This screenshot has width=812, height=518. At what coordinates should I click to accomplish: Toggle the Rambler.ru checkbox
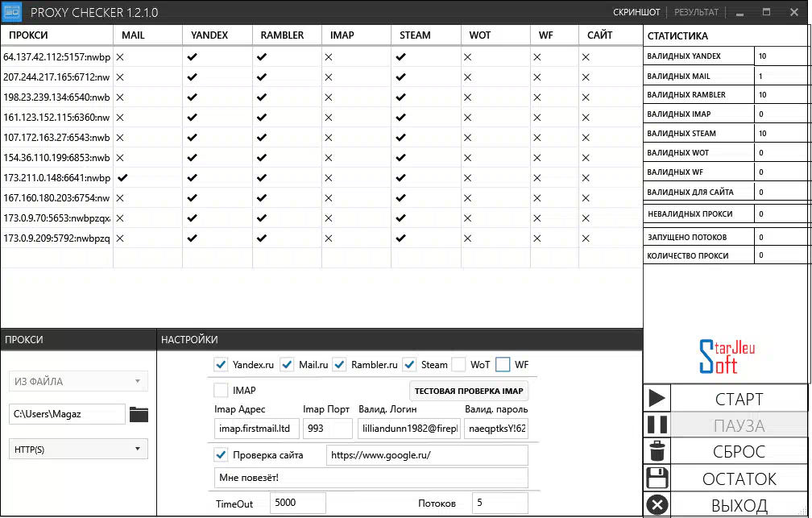[339, 365]
